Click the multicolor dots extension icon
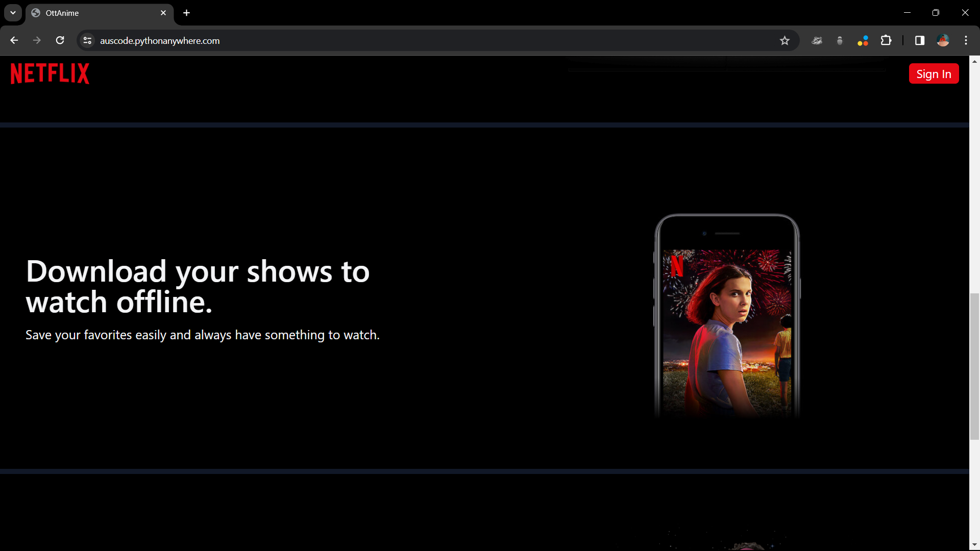 863,40
